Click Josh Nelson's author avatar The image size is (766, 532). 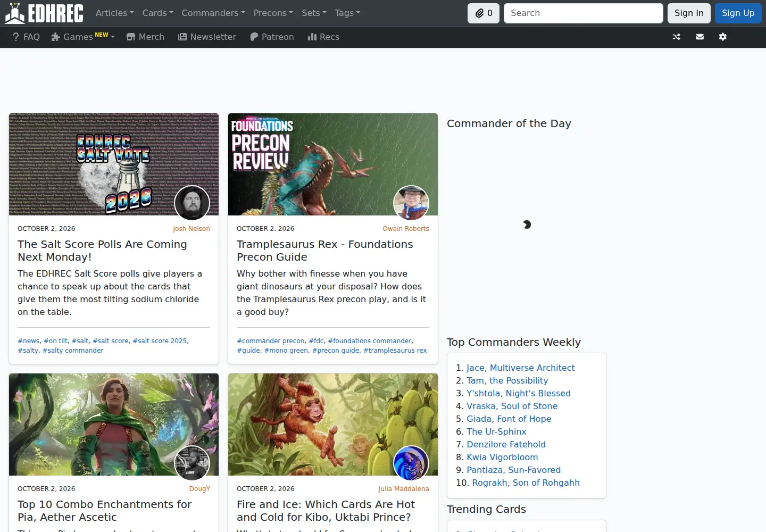click(192, 203)
